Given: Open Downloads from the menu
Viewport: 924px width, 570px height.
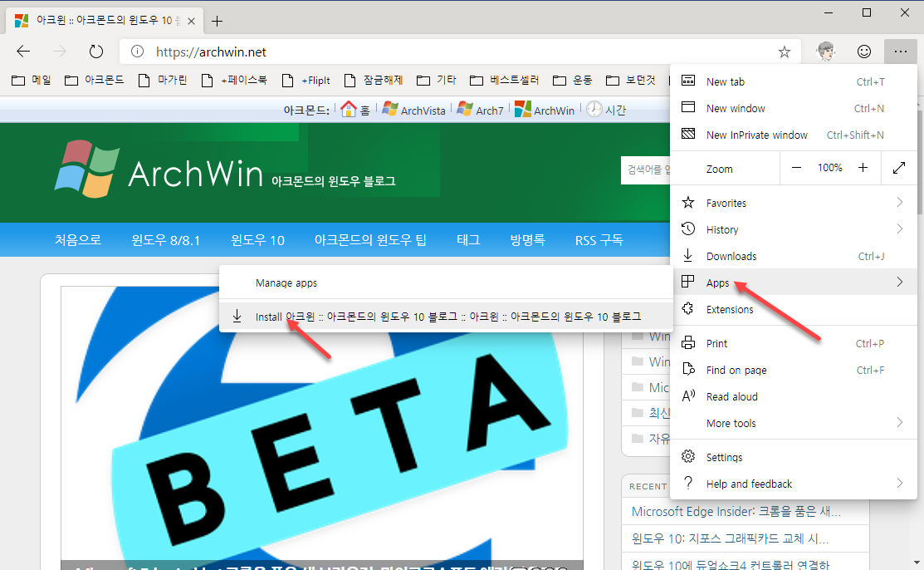Looking at the screenshot, I should (793, 255).
